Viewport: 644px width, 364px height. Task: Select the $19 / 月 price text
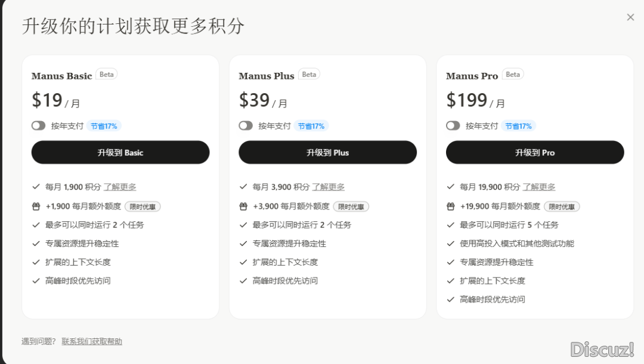tap(56, 100)
